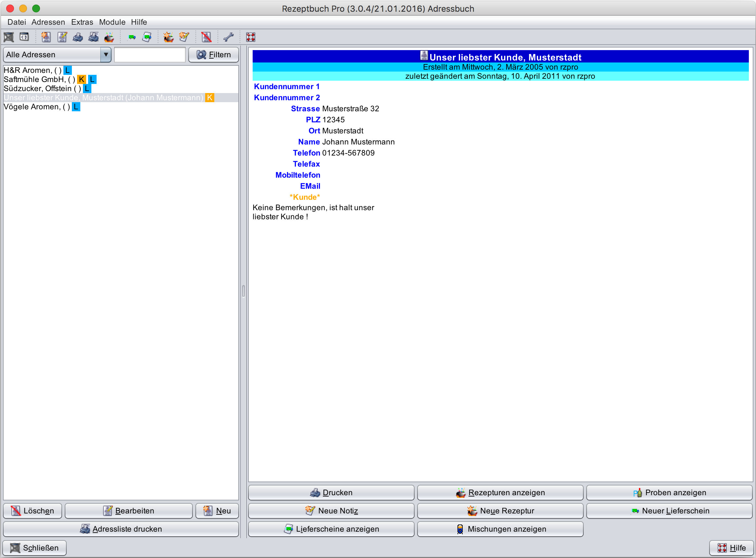The image size is (756, 558).
Task: Open the Adressen menu
Action: tap(48, 22)
